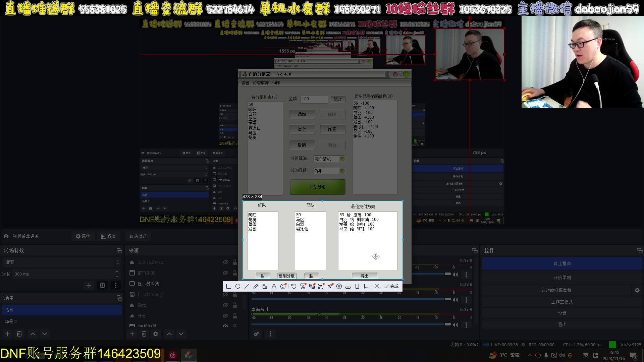Click the 停止推流 button

click(x=562, y=263)
